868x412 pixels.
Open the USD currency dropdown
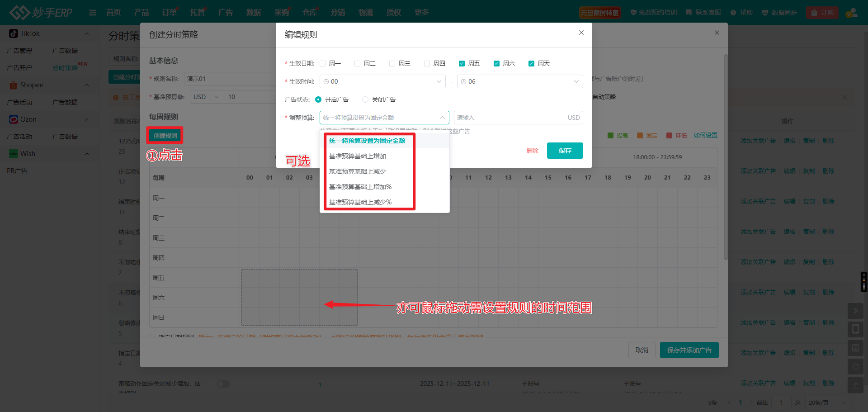point(206,97)
